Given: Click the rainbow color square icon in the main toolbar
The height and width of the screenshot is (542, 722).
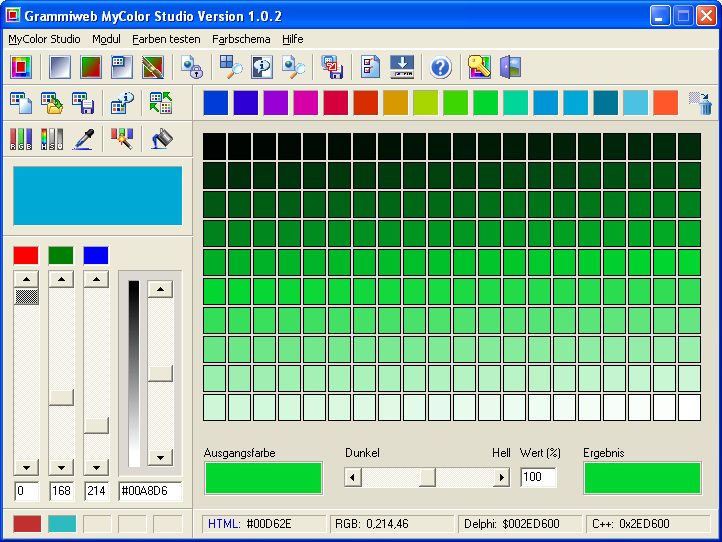Looking at the screenshot, I should [x=21, y=67].
